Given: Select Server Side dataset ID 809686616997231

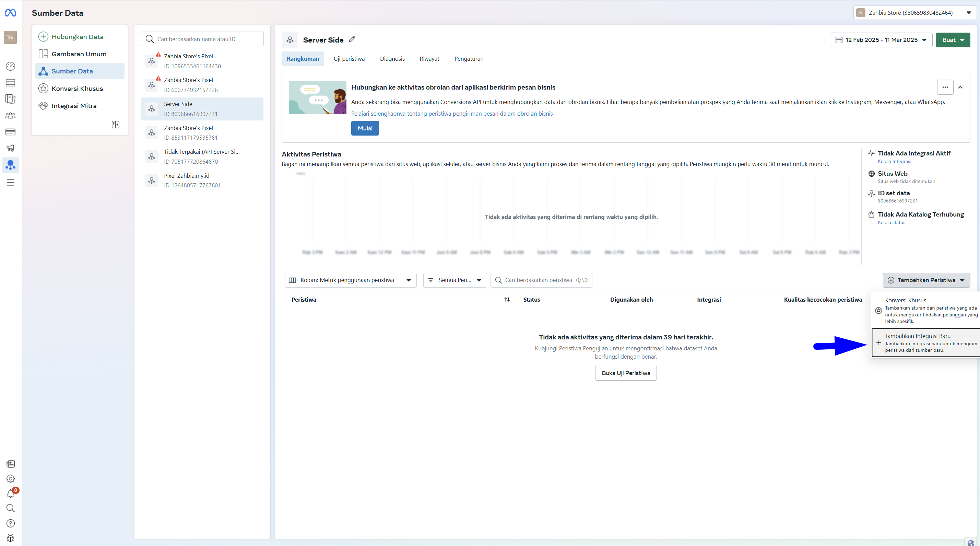Looking at the screenshot, I should click(202, 109).
